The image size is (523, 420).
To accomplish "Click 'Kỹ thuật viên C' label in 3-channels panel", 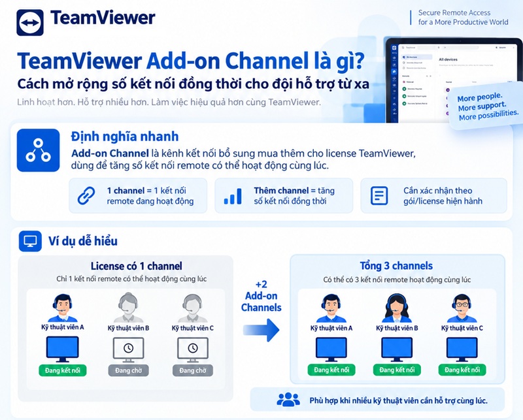I will pyautogui.click(x=462, y=328).
